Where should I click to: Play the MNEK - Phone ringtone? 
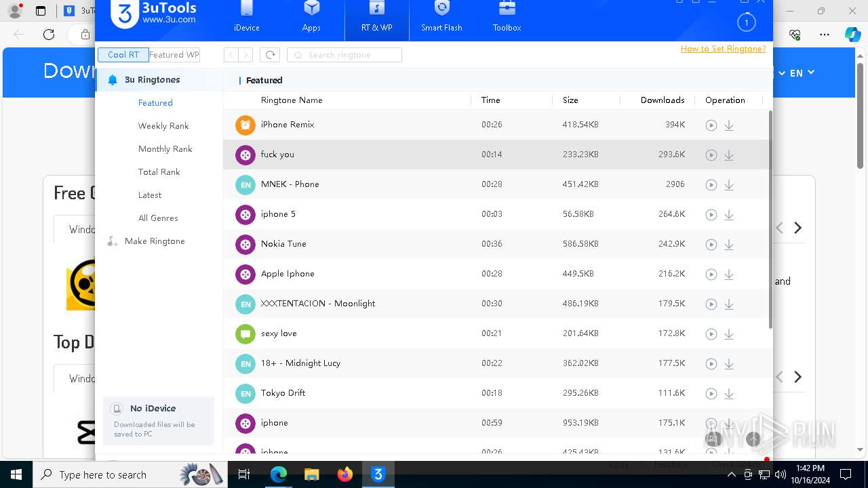[711, 185]
